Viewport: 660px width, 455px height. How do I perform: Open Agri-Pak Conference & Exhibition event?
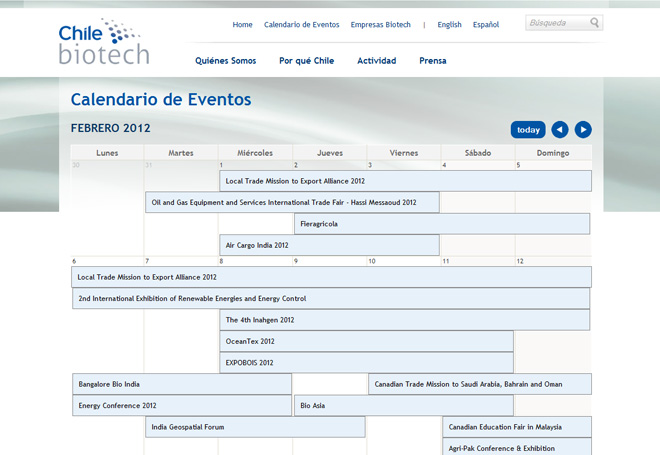pyautogui.click(x=517, y=447)
